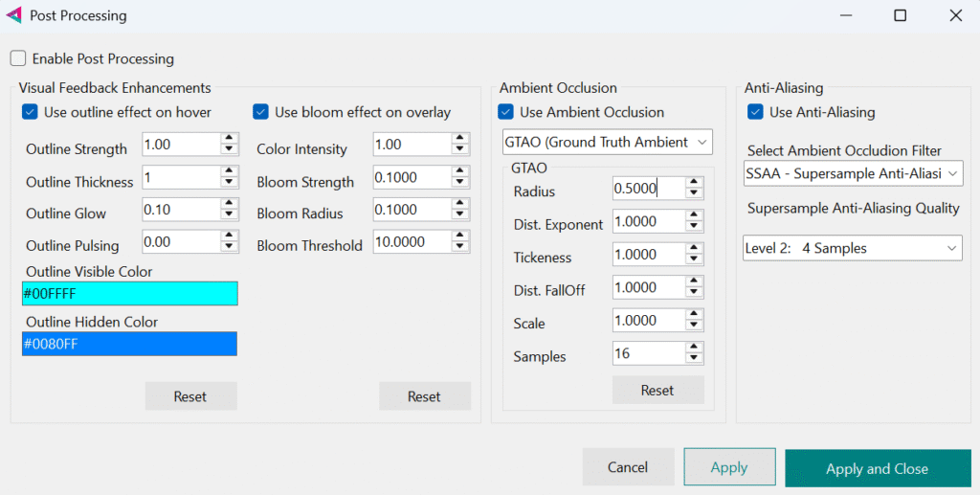This screenshot has height=495, width=980.
Task: Decrease GTAO Samples with down arrow
Action: [695, 359]
